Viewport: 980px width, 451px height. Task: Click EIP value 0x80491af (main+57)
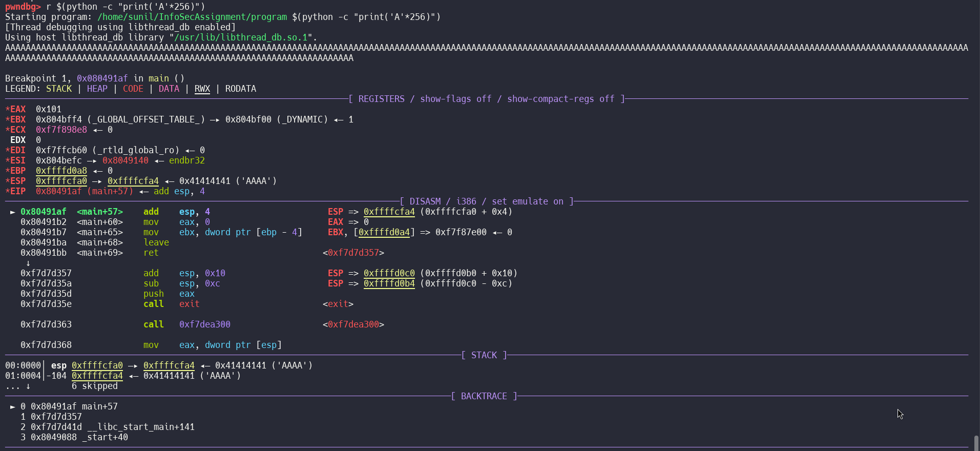[85, 191]
